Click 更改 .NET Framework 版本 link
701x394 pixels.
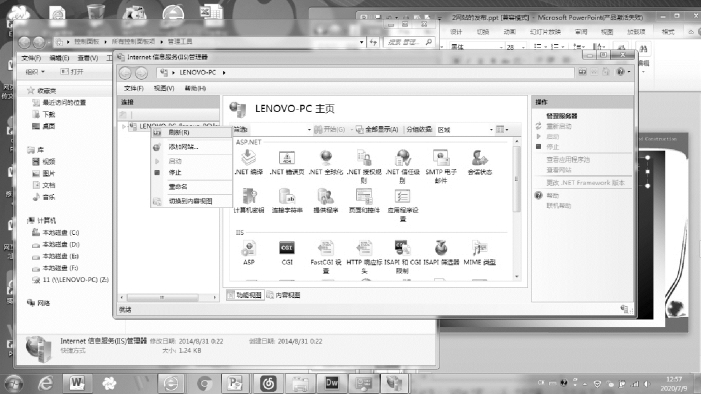tap(585, 182)
